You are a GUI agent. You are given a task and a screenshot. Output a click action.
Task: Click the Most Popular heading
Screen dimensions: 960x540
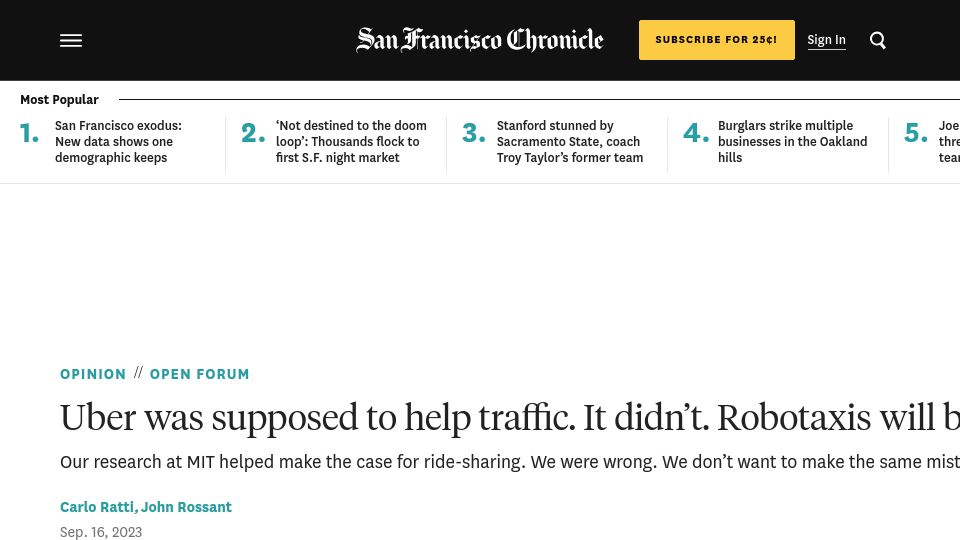(x=59, y=99)
